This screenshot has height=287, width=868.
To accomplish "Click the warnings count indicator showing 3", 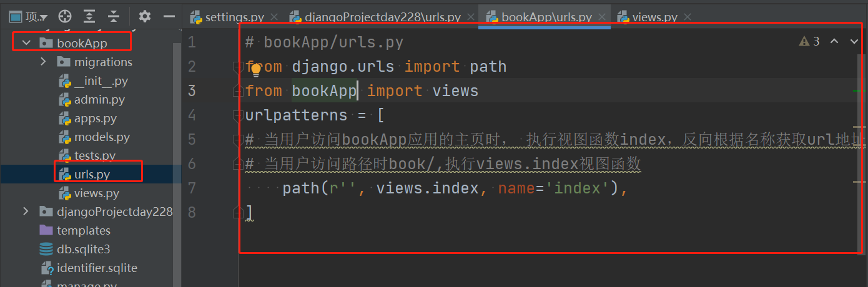I will coord(809,42).
